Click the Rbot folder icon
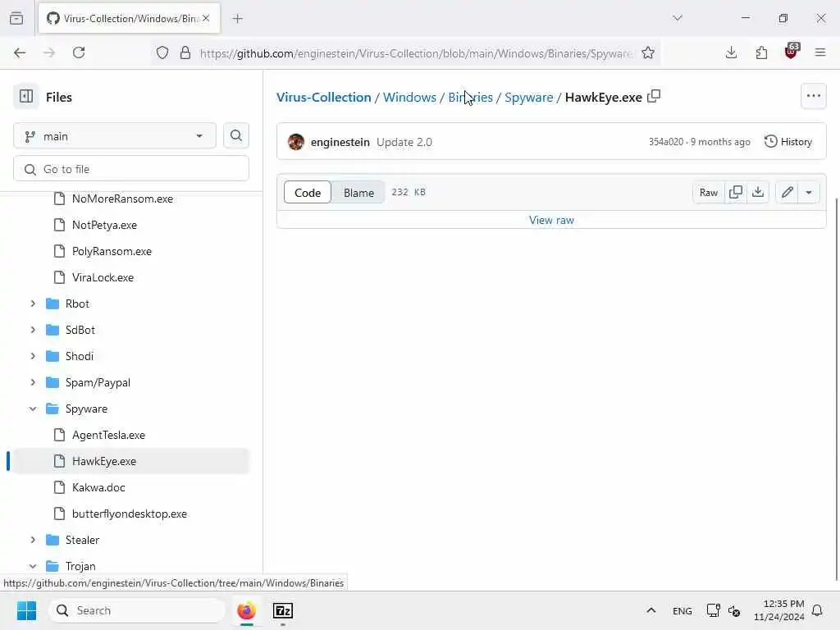This screenshot has width=840, height=630. [x=52, y=304]
